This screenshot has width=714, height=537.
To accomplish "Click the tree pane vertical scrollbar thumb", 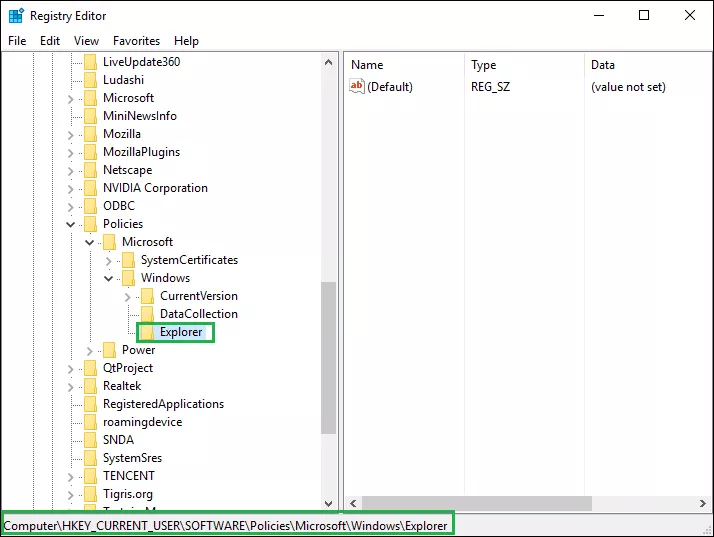I will (329, 358).
